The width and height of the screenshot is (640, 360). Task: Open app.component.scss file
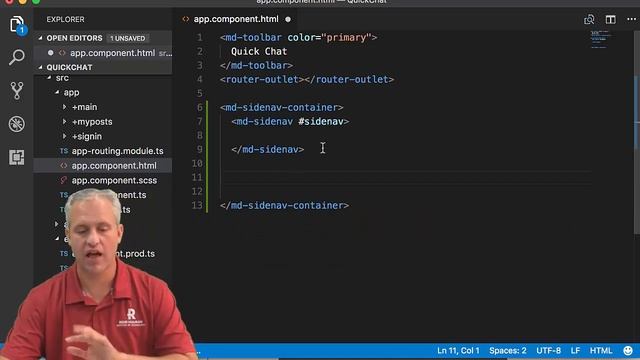tap(114, 180)
